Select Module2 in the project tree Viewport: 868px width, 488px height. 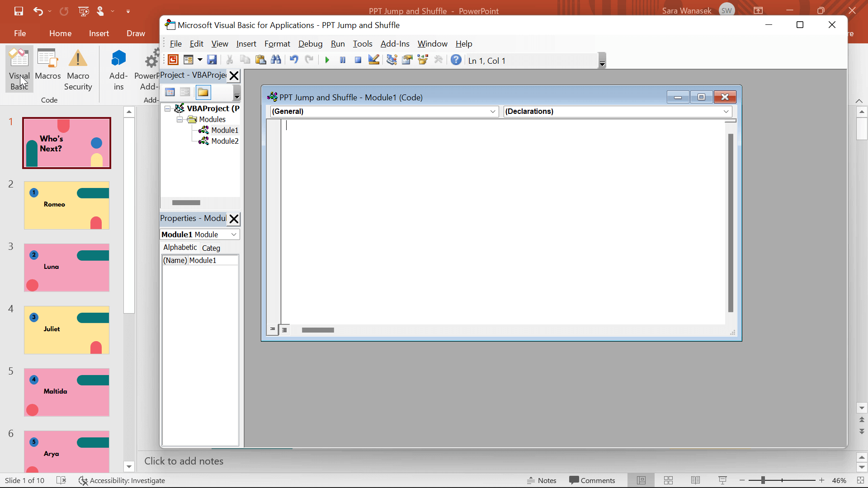pyautogui.click(x=224, y=141)
